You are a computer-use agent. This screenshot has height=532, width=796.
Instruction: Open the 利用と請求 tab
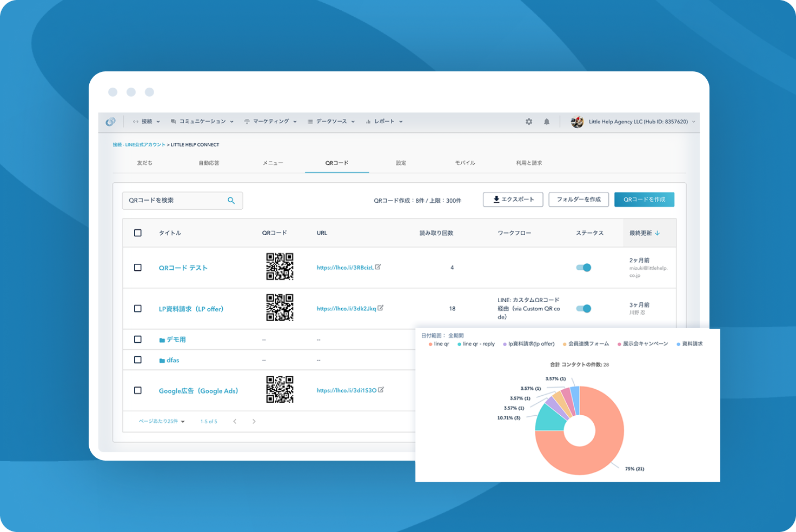529,163
